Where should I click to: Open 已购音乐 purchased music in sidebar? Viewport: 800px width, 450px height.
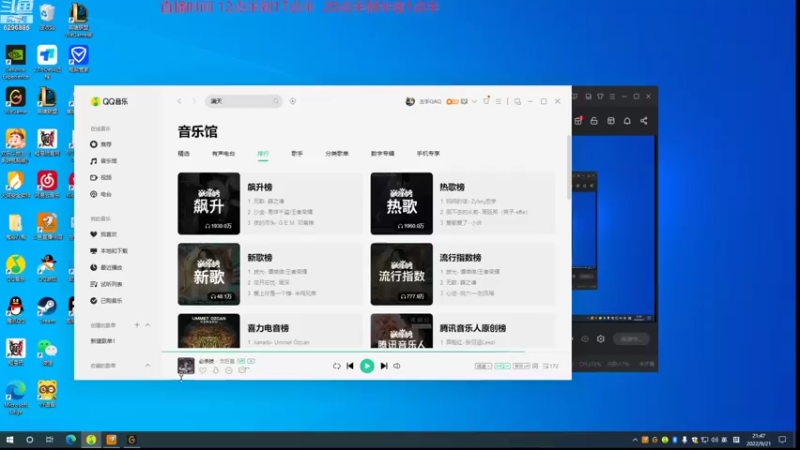(106, 301)
